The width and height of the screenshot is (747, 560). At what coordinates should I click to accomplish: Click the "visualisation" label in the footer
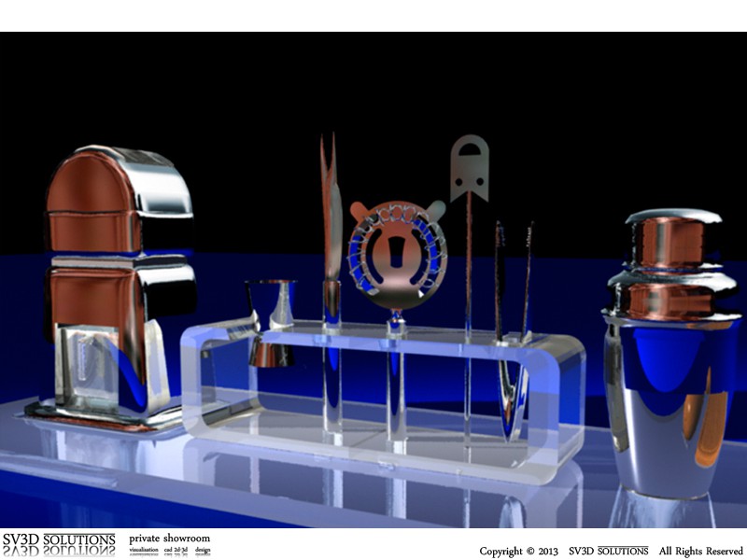click(143, 551)
